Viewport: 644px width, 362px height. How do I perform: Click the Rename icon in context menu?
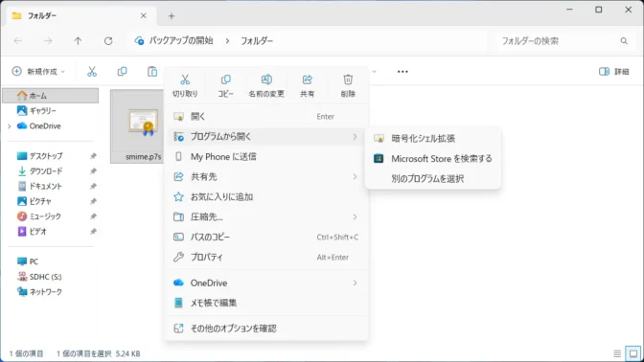pos(266,79)
